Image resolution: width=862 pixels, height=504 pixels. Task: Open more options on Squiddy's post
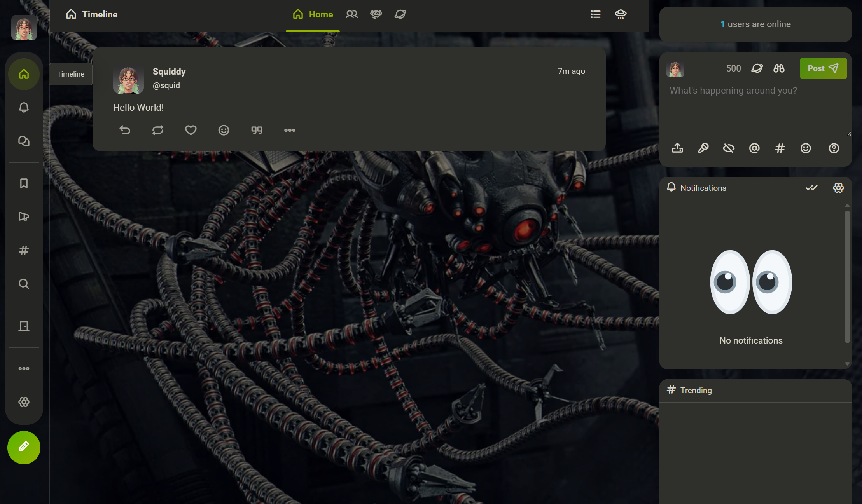pyautogui.click(x=290, y=130)
